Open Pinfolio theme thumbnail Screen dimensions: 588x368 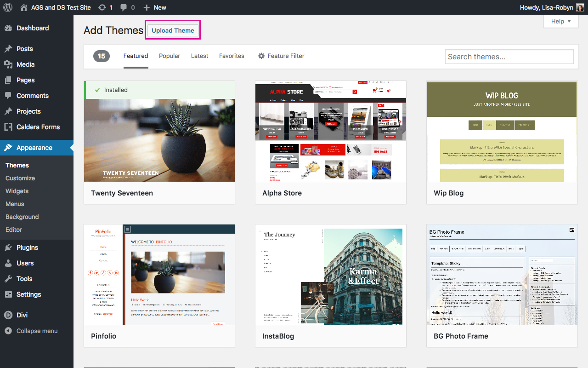point(159,275)
